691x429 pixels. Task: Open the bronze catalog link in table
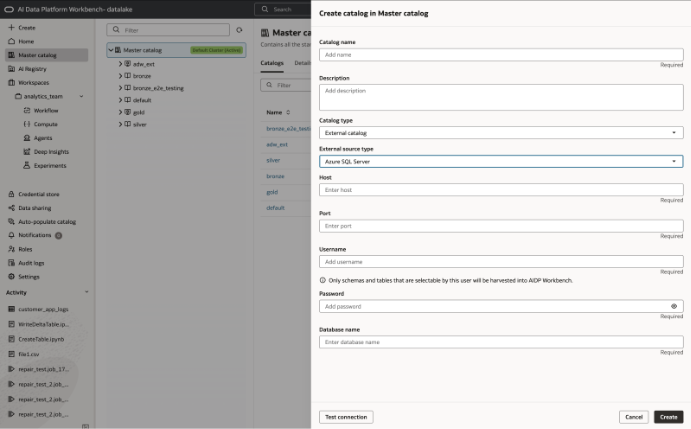(275, 176)
